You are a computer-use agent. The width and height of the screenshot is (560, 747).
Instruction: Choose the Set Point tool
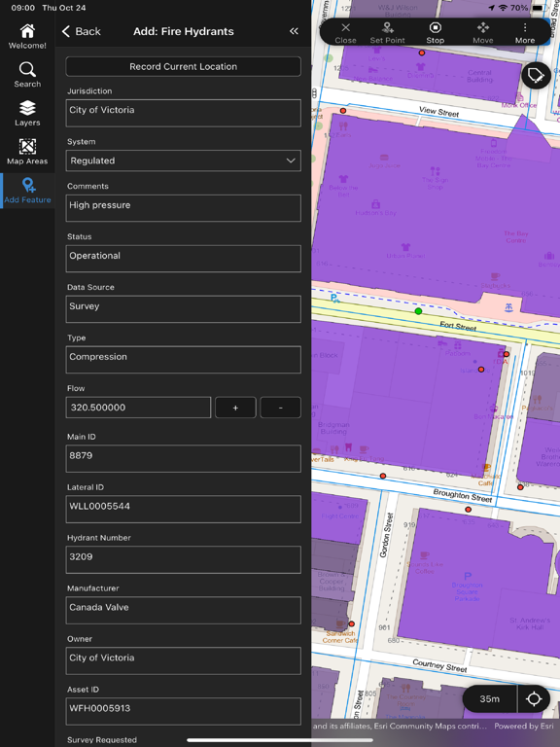(388, 33)
